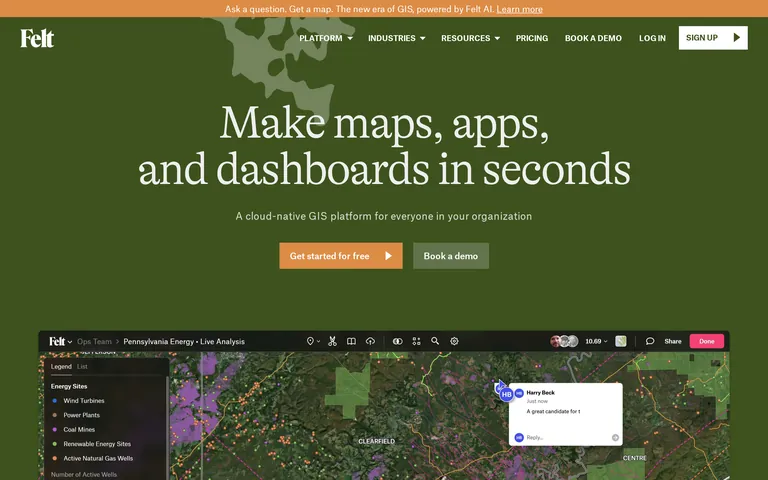Click Harry Beck commenter name
This screenshot has height=480, width=768.
[x=540, y=393]
